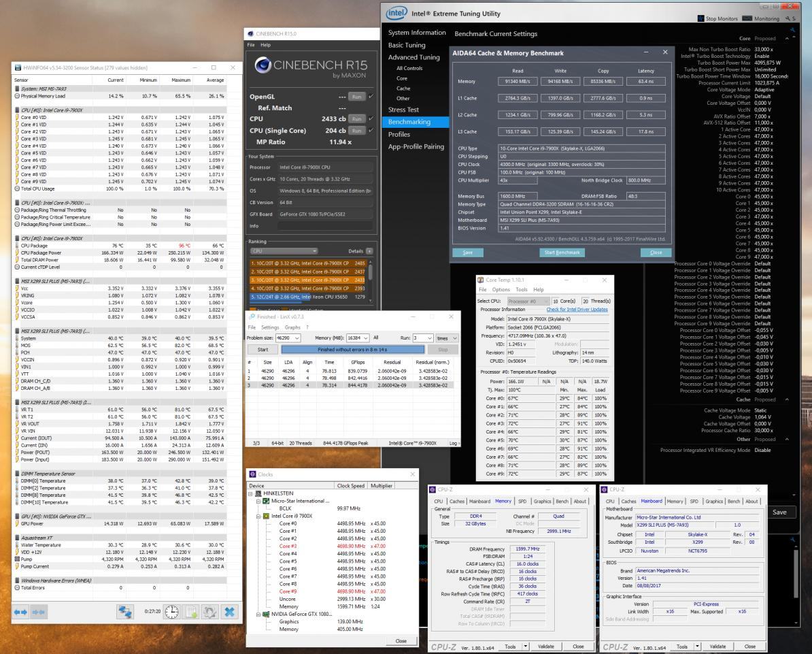Click Validate in CPU-Z Mainboard window
The height and width of the screenshot is (654, 812).
(717, 647)
